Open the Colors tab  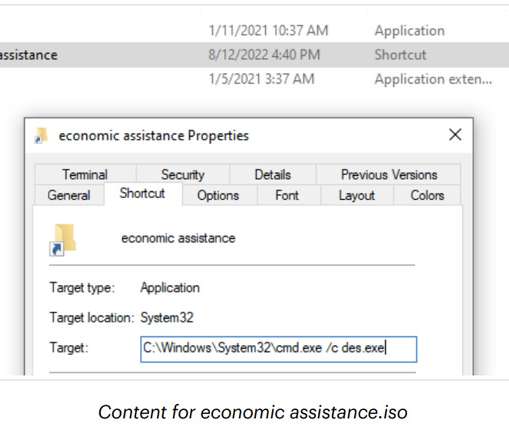427,195
